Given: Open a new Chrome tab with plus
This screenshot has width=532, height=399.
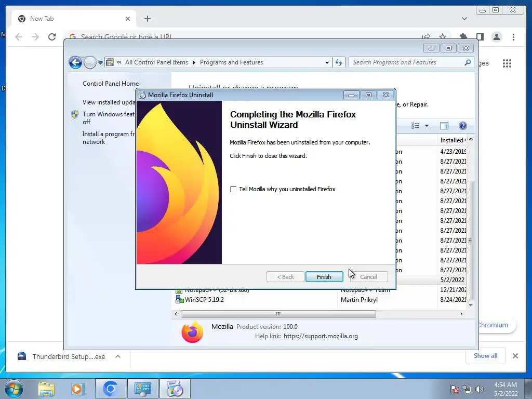Looking at the screenshot, I should pos(147,19).
